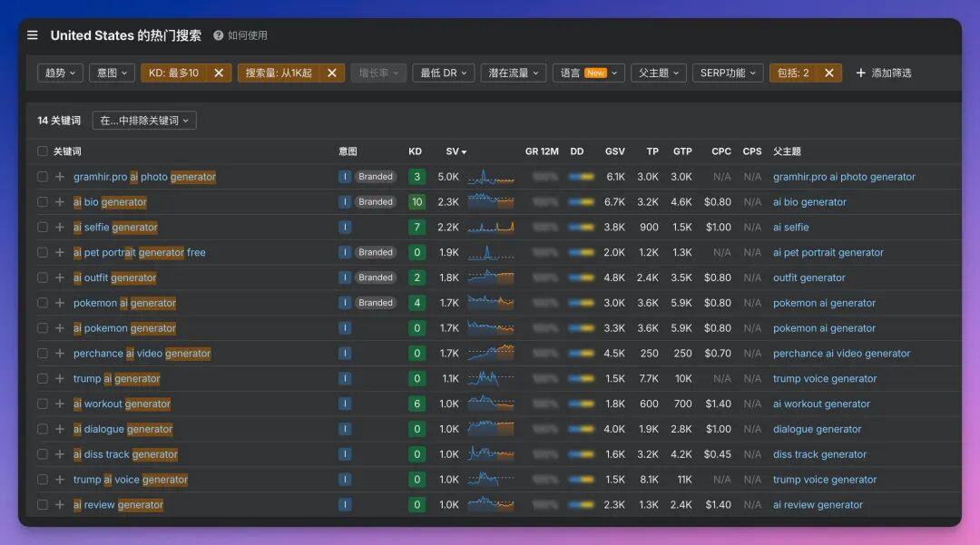Screen dimensions: 980x545
Task: Remove the KD: 最多10 filter
Action: pos(219,73)
